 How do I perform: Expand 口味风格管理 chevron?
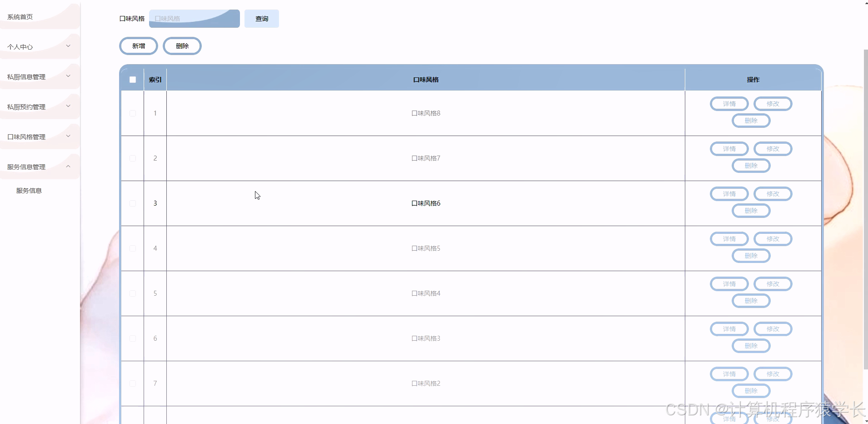pos(68,136)
